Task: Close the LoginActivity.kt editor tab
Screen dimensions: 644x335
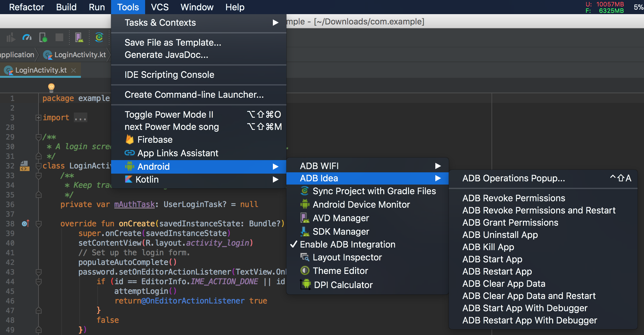Action: 74,70
